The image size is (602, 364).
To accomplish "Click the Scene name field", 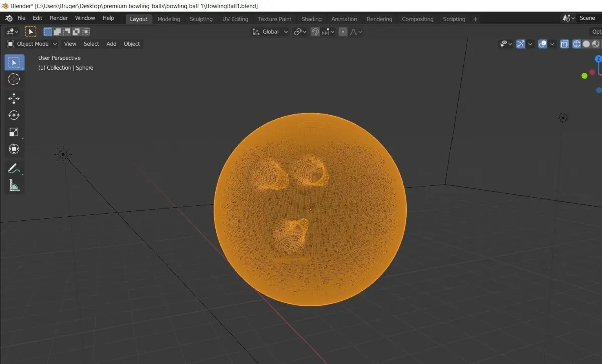I will tap(589, 18).
